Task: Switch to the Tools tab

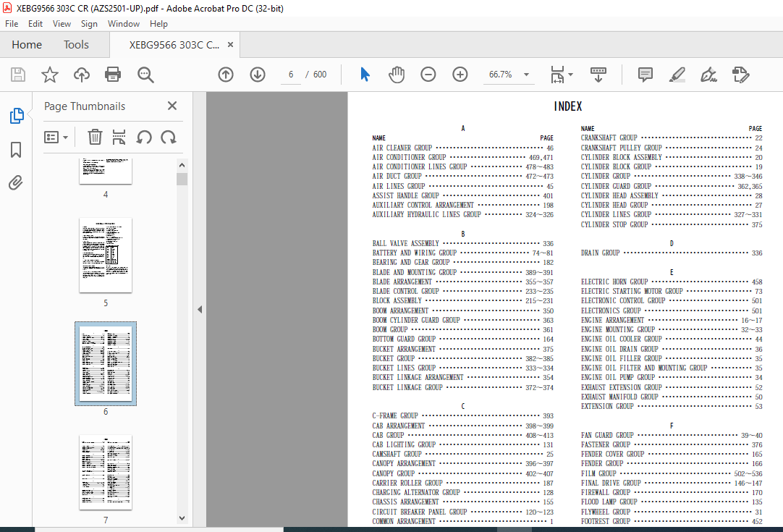Action: [76, 44]
